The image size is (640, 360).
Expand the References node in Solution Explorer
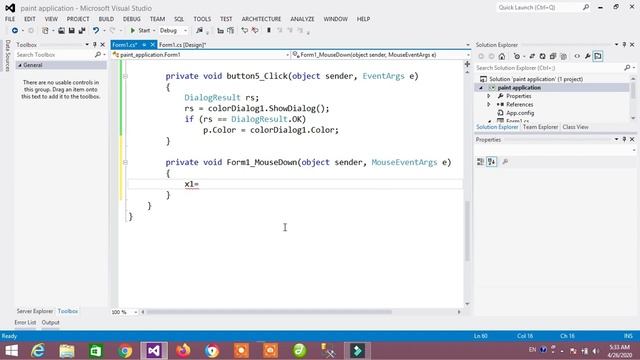[489, 104]
